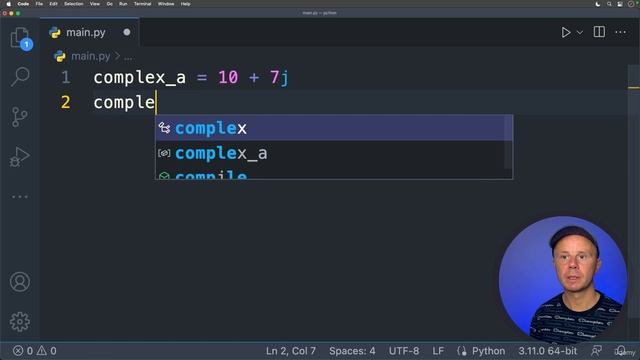Open the Terminal menu
Image resolution: width=640 pixels, height=360 pixels.
pos(142,4)
